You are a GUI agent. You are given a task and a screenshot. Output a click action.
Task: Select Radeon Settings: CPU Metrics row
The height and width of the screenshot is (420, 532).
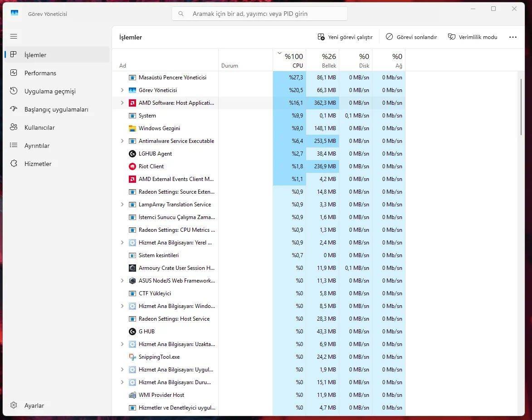point(259,230)
